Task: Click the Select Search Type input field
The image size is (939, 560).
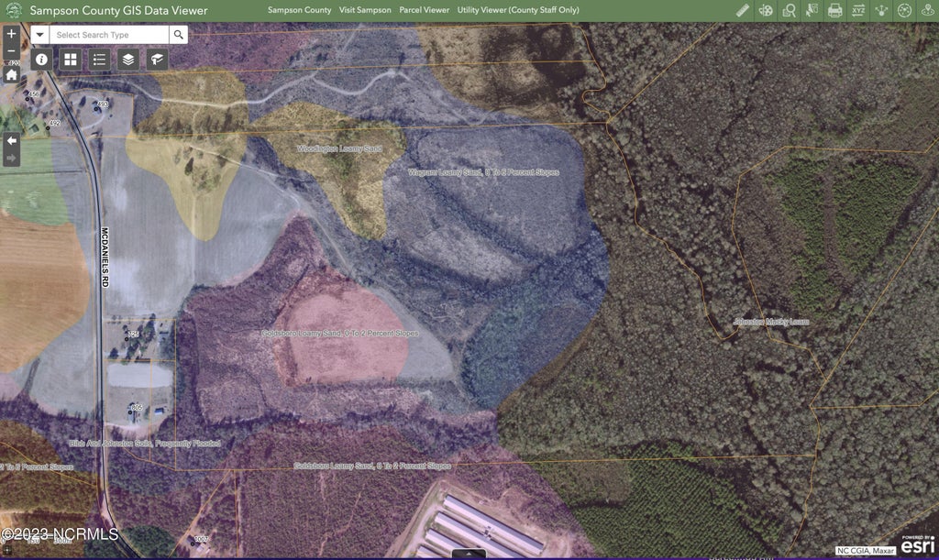Action: 109,35
